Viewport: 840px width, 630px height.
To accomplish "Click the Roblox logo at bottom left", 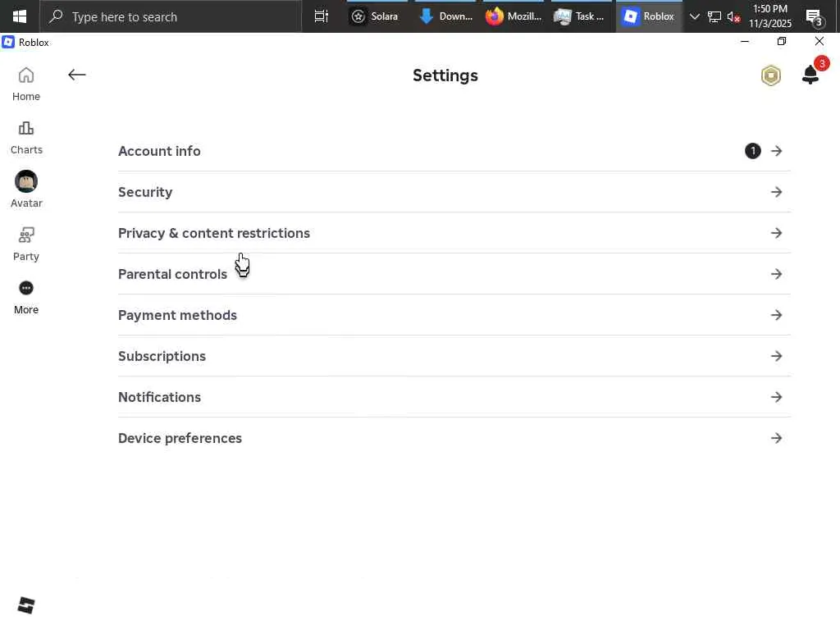I will 26,605.
